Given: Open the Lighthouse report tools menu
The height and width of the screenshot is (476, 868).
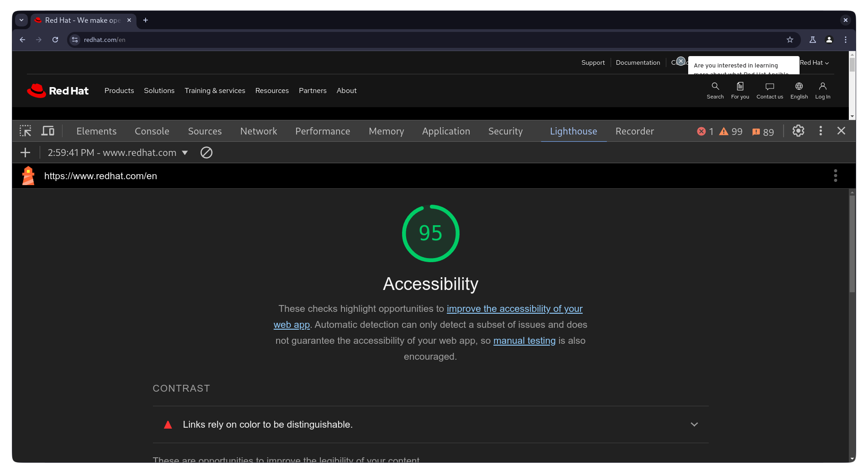Looking at the screenshot, I should 835,176.
